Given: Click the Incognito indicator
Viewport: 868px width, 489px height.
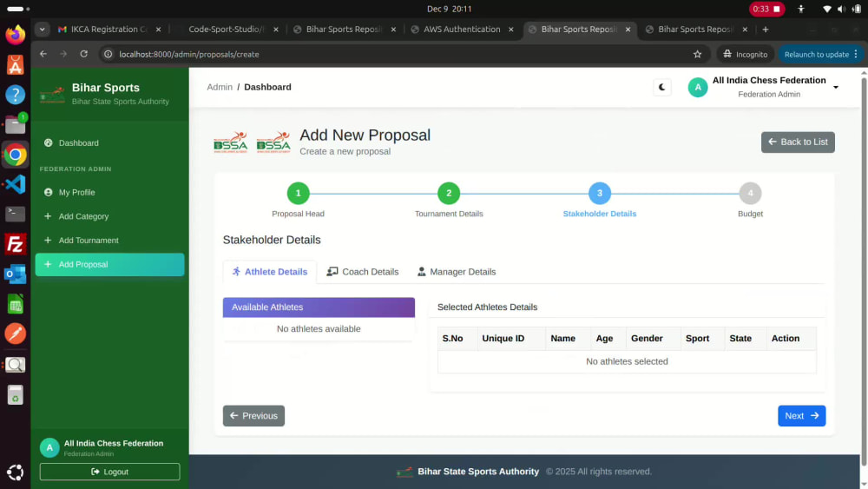Looking at the screenshot, I should [745, 54].
